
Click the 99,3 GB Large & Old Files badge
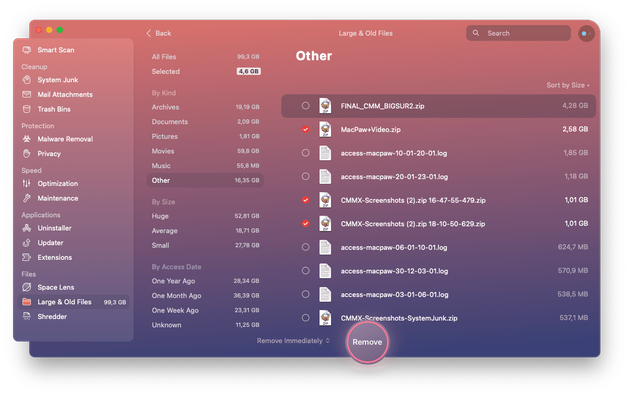115,302
